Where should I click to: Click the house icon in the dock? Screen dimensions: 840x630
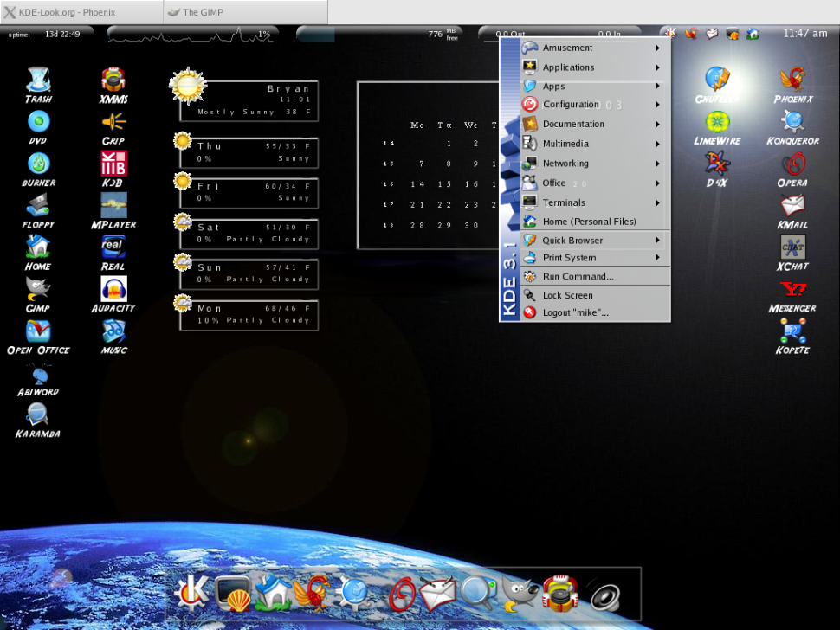273,593
